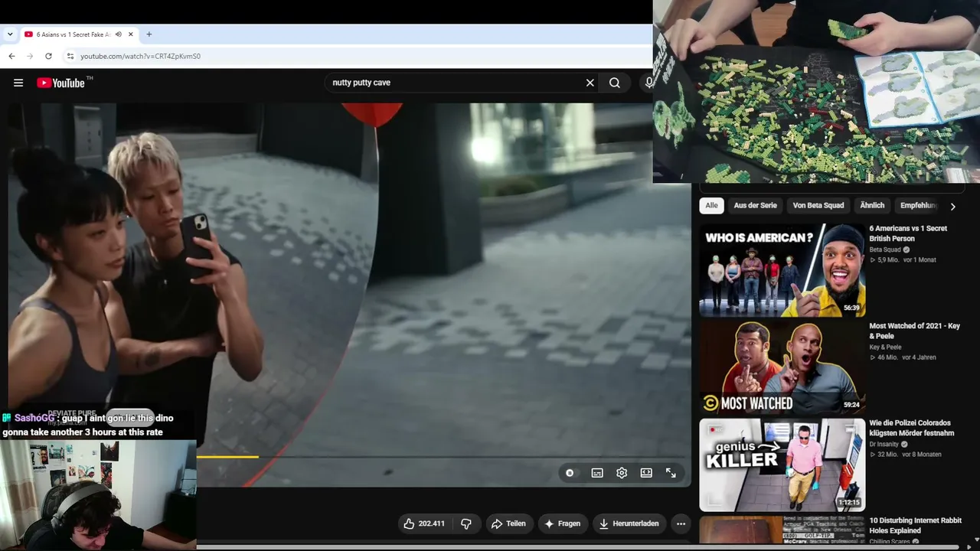Open a new browser tab
The image size is (980, 551).
pyautogui.click(x=149, y=34)
